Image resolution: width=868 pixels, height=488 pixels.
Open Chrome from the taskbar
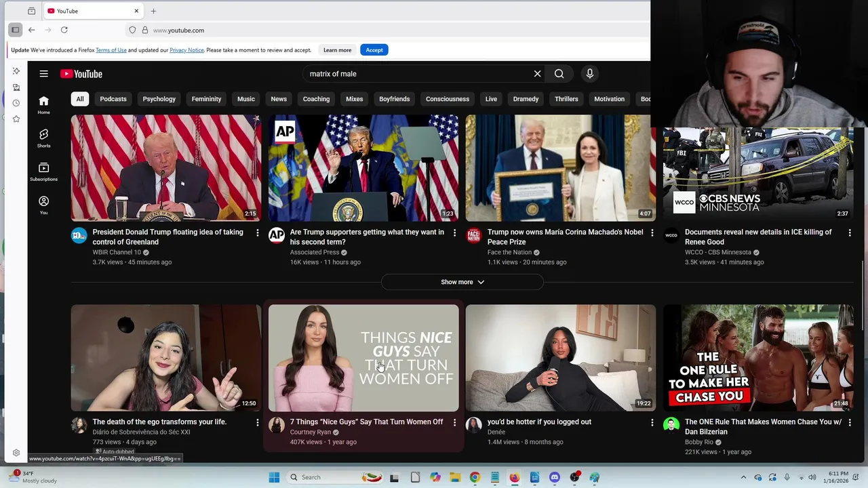click(x=475, y=477)
